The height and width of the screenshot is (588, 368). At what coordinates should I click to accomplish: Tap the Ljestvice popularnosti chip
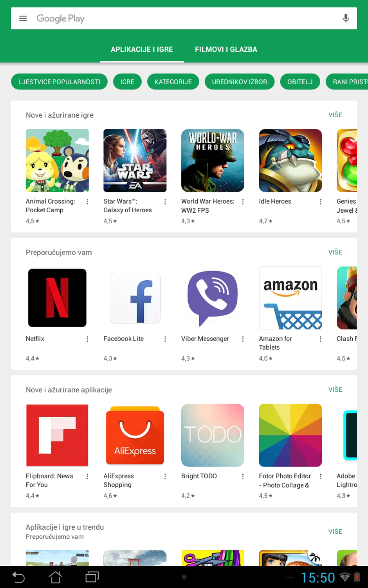coord(59,82)
